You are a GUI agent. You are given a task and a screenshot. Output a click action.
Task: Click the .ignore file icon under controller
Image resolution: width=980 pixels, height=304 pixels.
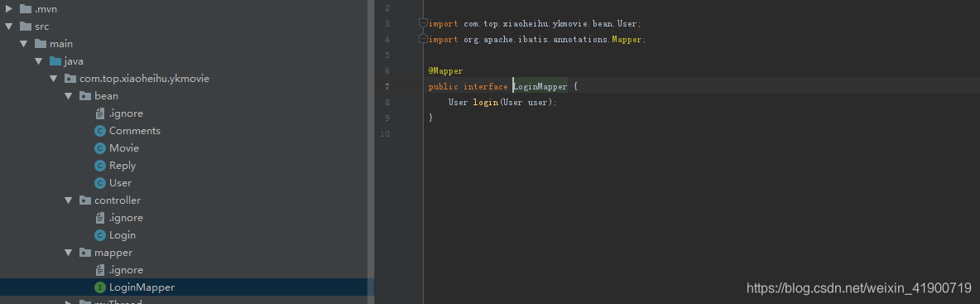(x=100, y=218)
